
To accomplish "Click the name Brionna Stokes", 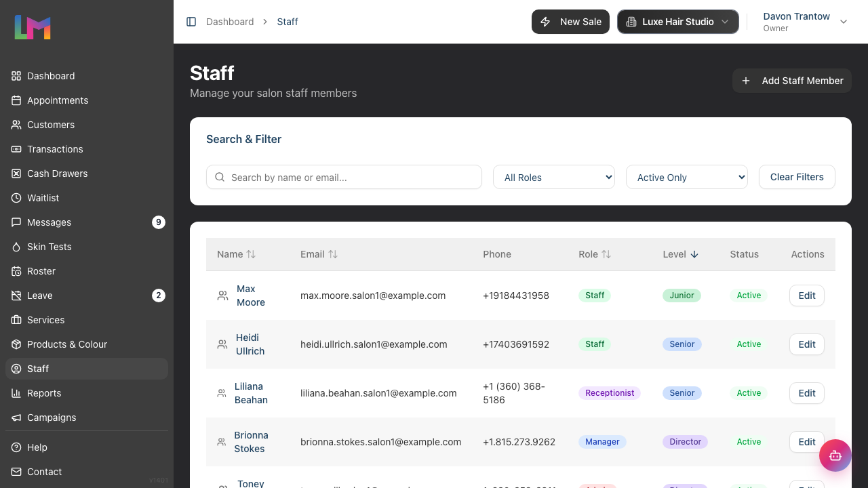I will [x=251, y=442].
